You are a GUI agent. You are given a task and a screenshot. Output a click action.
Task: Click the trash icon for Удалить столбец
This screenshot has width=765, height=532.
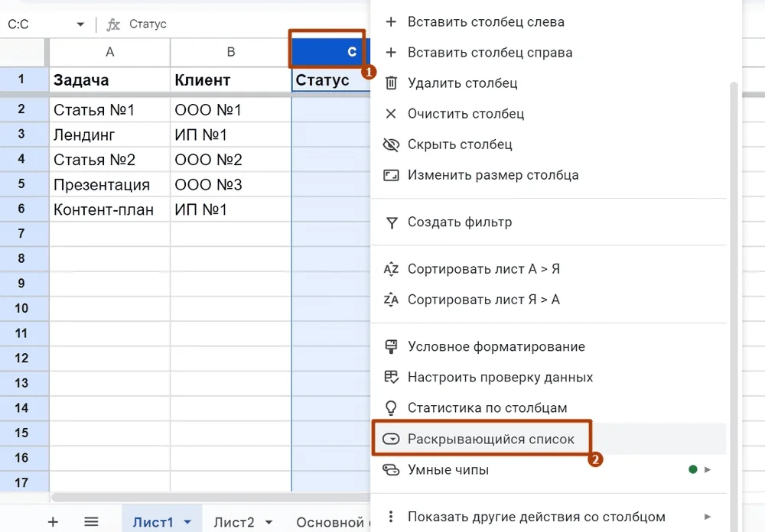pyautogui.click(x=391, y=83)
